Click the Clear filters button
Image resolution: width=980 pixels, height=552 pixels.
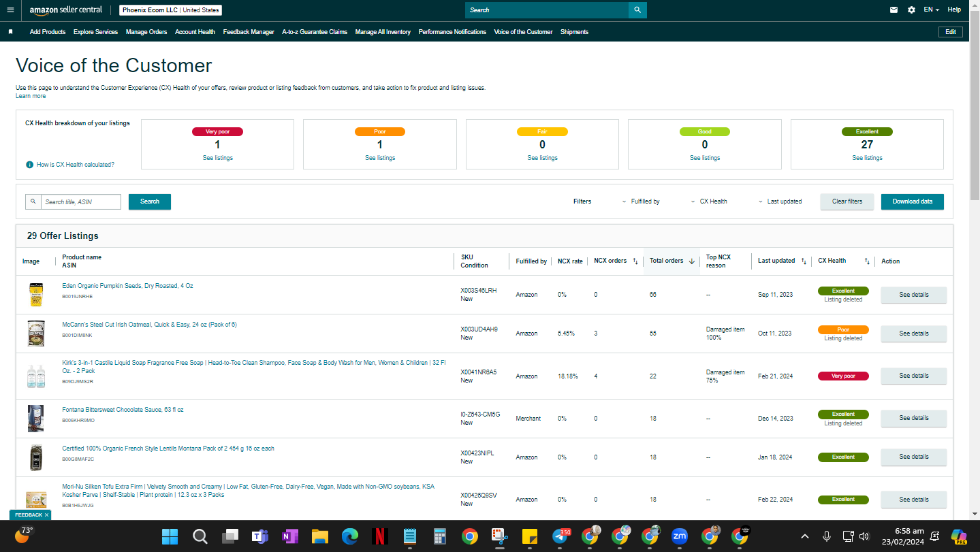847,201
